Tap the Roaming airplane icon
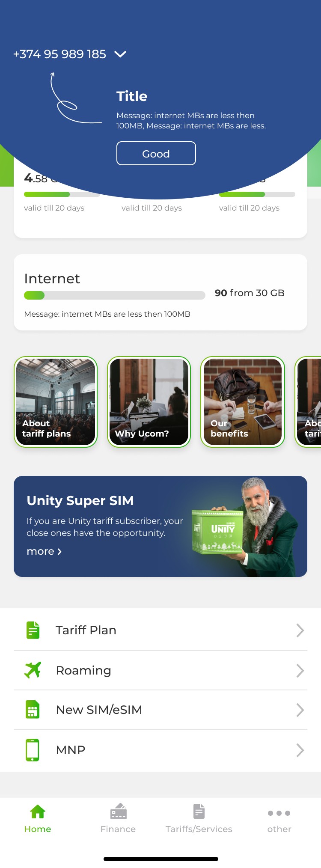The image size is (321, 868). pyautogui.click(x=33, y=670)
